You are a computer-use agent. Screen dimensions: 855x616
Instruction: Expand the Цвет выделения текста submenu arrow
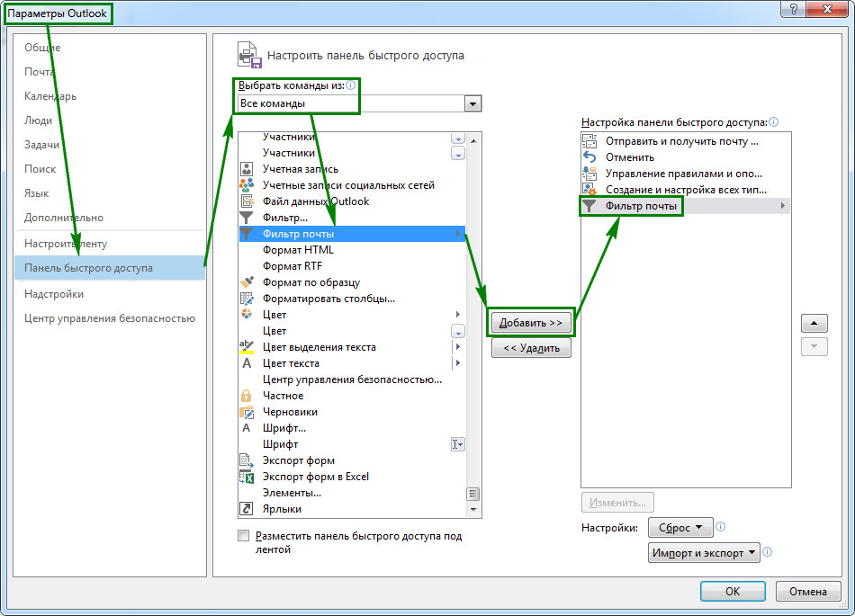point(458,347)
